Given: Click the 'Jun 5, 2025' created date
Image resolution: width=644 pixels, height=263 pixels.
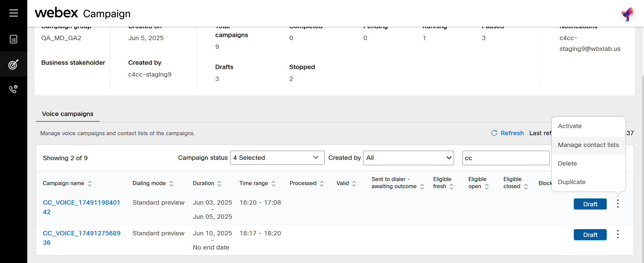Looking at the screenshot, I should [x=146, y=38].
